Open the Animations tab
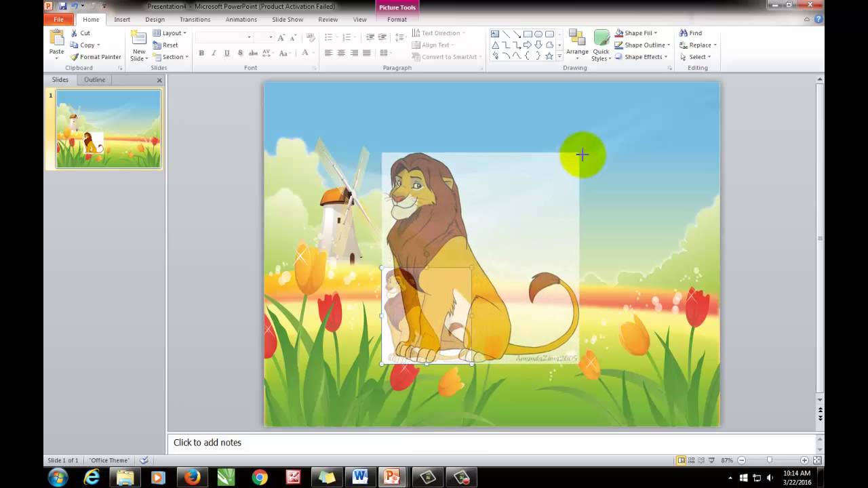 point(241,20)
